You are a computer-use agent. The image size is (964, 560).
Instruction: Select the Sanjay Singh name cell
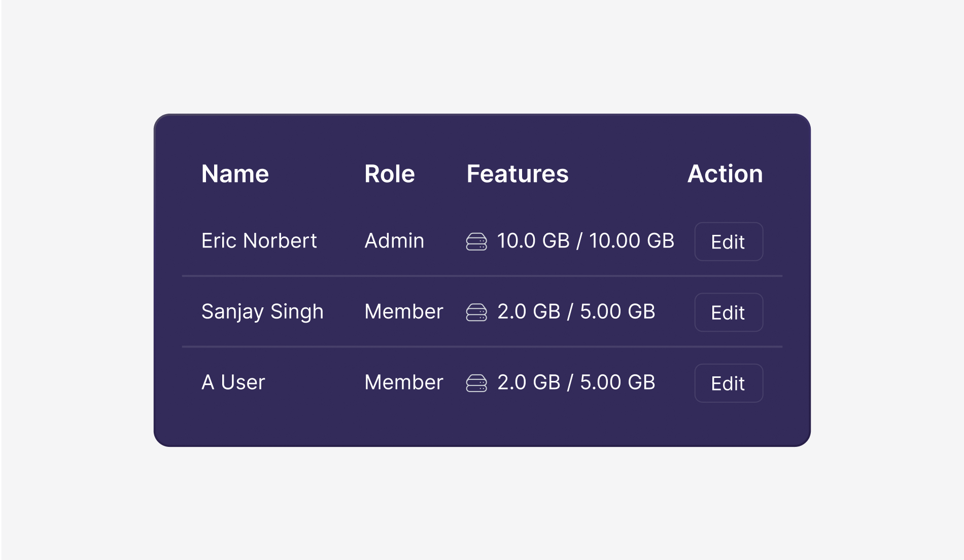pos(262,312)
